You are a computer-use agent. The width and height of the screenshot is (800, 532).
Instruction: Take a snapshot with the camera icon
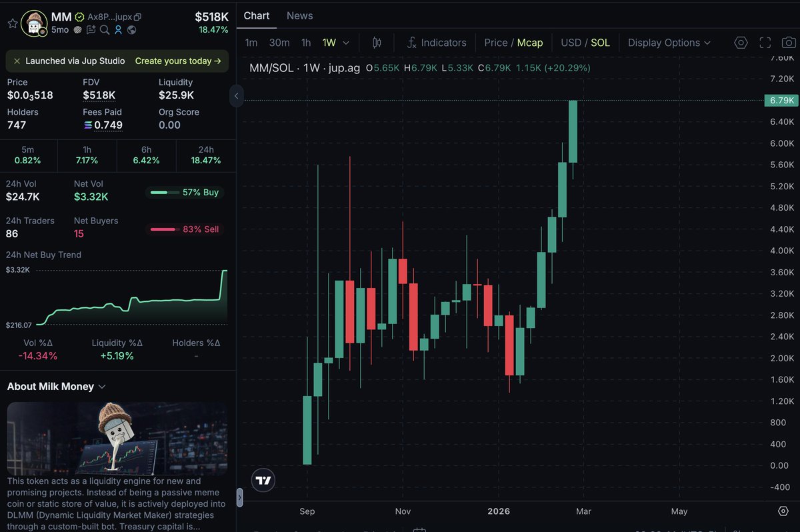(x=789, y=42)
